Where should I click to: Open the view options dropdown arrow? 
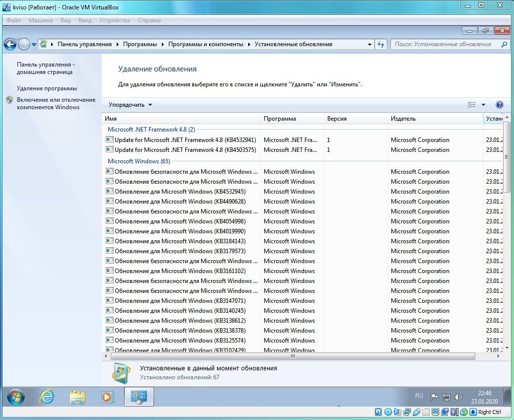pos(484,105)
